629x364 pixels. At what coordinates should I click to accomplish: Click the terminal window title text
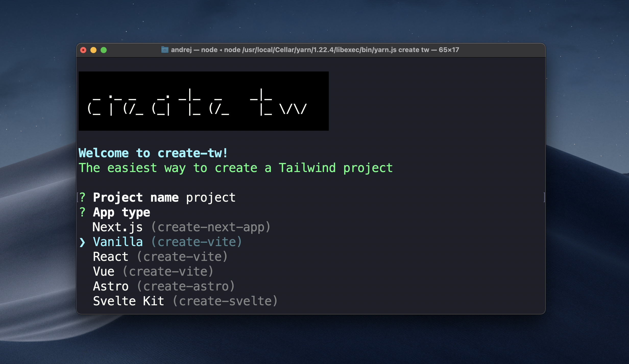click(314, 50)
